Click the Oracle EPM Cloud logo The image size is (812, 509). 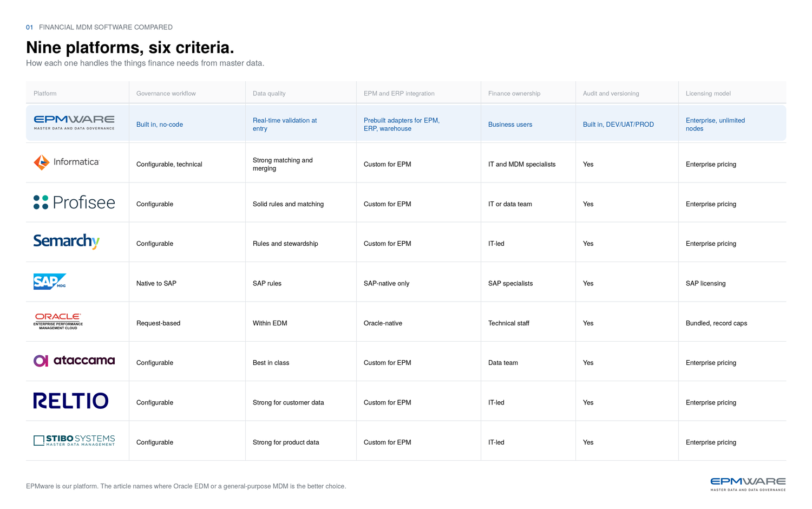click(58, 321)
